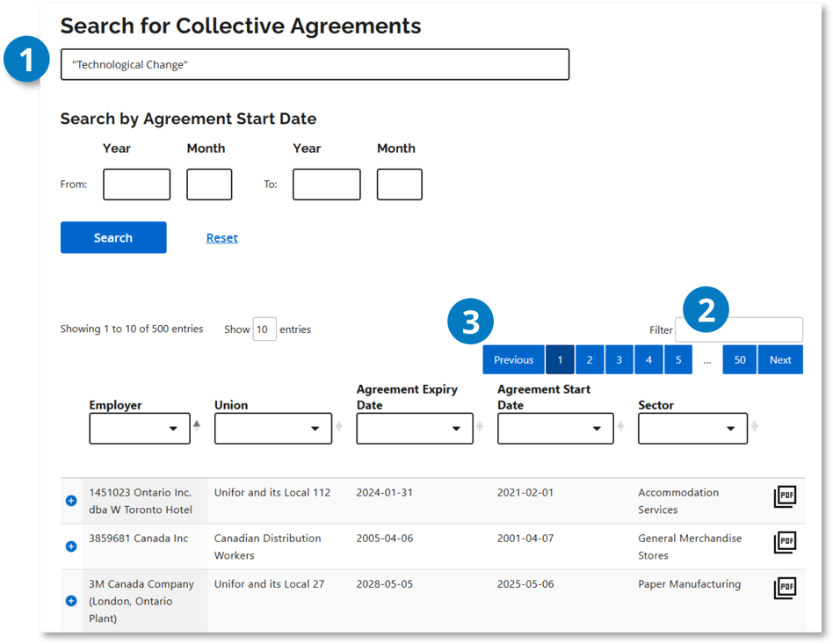Open PDF for 1451023 Ontario Inc. agreement
Image resolution: width=833 pixels, height=644 pixels.
coord(785,496)
